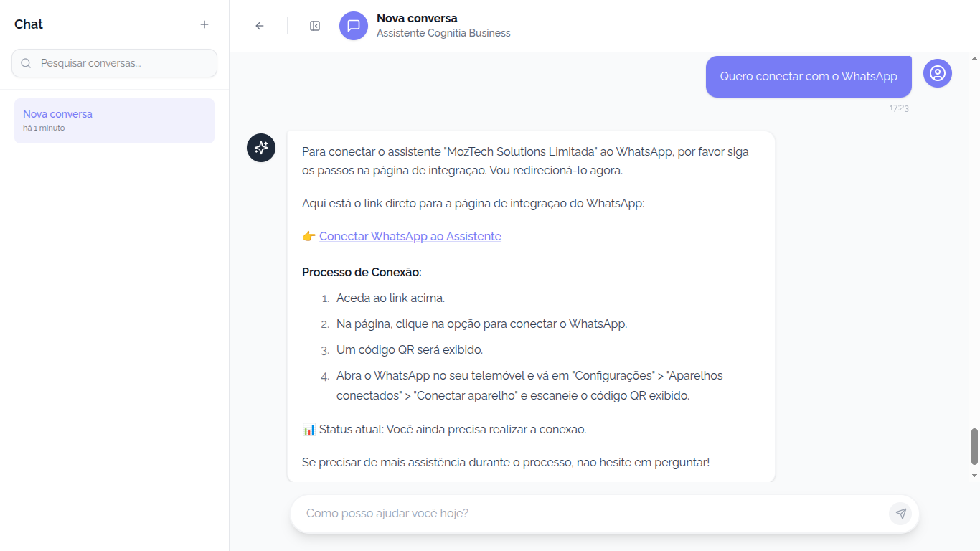The height and width of the screenshot is (551, 980).
Task: Open the user profile avatar icon
Action: 937,73
